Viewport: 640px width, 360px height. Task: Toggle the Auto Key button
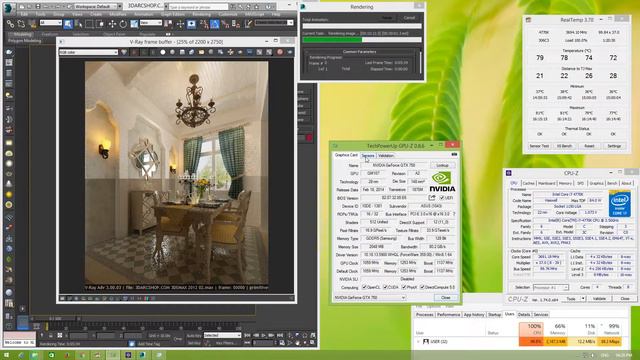(x=194, y=335)
